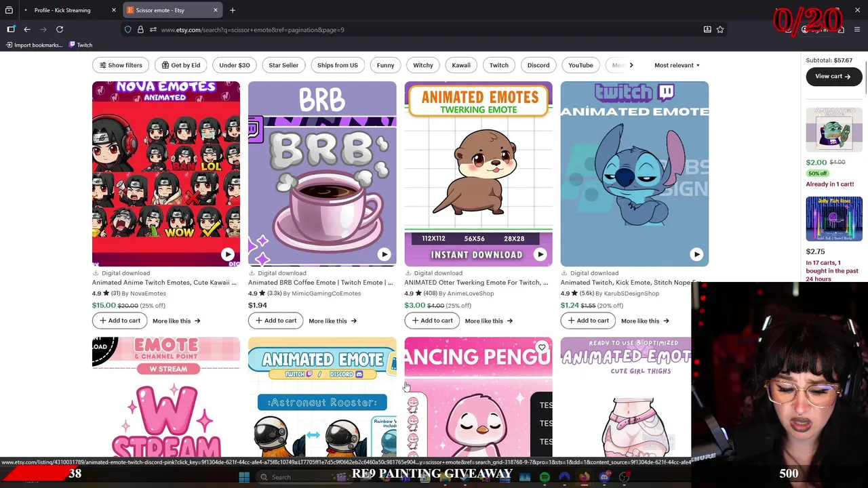The width and height of the screenshot is (868, 488).
Task: More like this for NovaEmotes listing
Action: point(176,321)
